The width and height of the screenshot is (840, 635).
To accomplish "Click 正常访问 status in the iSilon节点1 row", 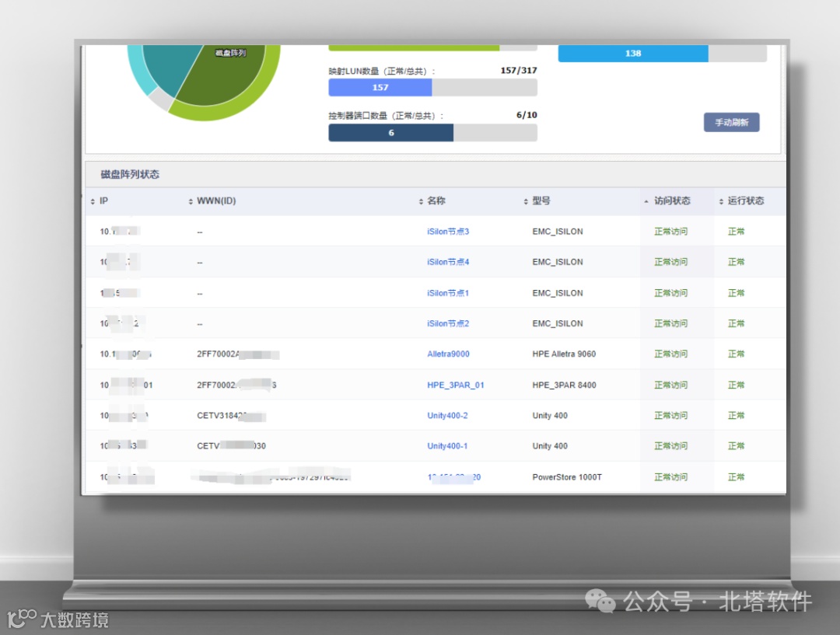I will pos(670,293).
